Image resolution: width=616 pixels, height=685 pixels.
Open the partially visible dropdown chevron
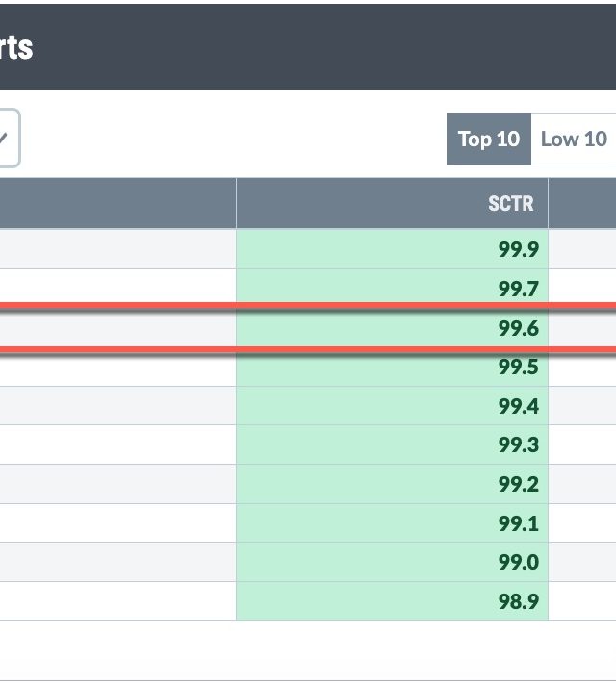6,139
